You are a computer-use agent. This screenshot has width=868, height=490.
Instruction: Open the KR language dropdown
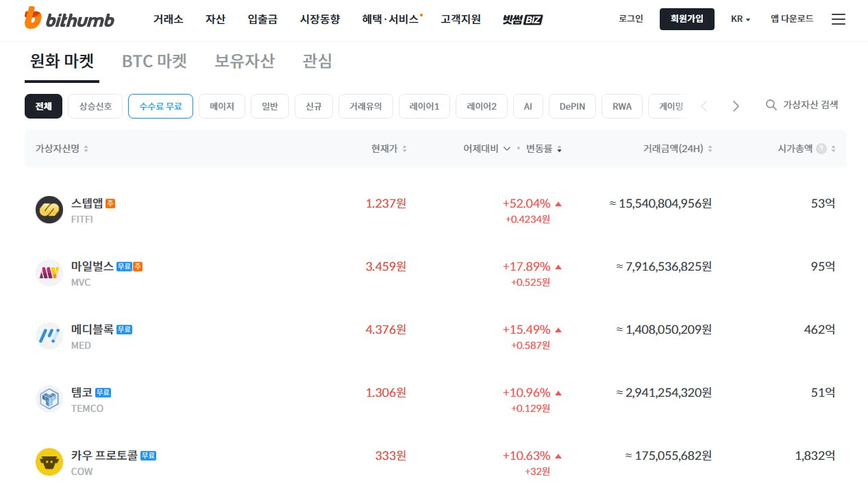(x=741, y=19)
